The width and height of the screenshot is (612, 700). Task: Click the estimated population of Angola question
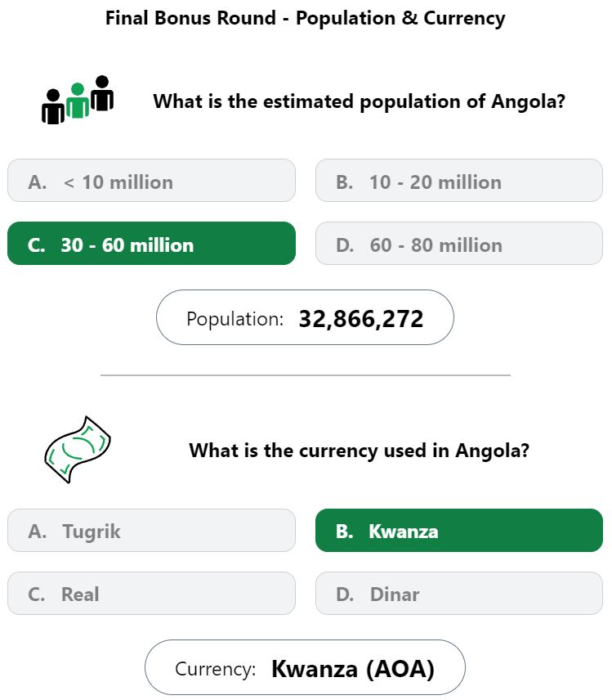tap(359, 101)
